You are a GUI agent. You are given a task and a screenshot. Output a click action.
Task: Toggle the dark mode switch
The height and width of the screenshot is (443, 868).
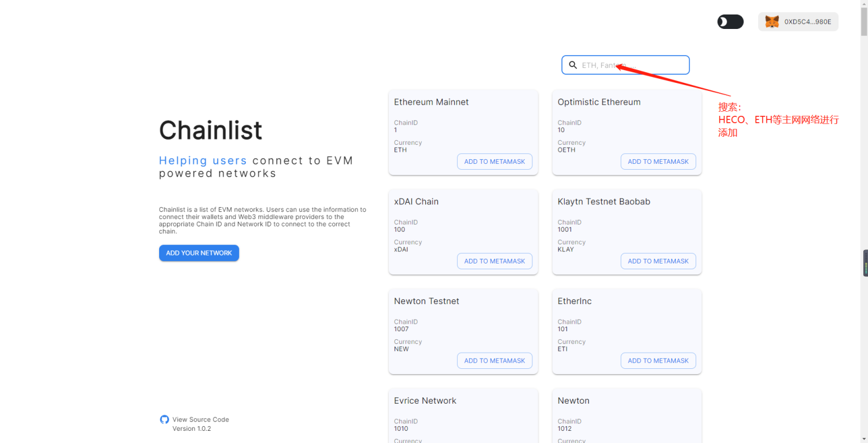click(730, 21)
